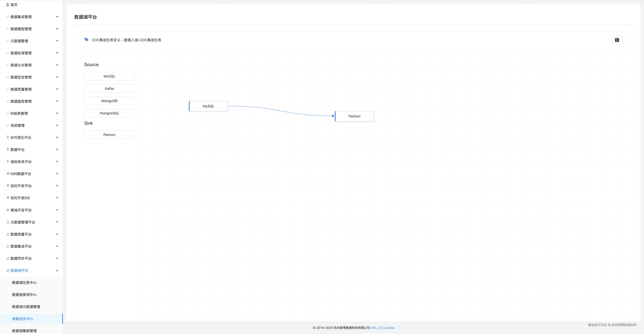644x334 pixels.
Task: Click the diamond icon beside K8S数据平台
Action: tap(8, 174)
